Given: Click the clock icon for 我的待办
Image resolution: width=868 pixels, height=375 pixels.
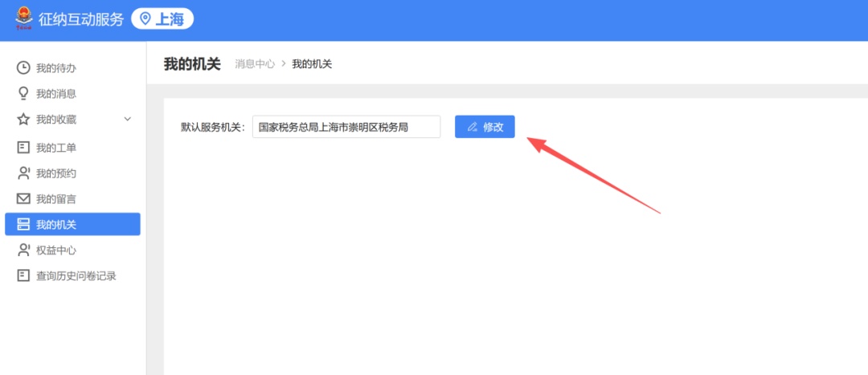Looking at the screenshot, I should pyautogui.click(x=23, y=68).
